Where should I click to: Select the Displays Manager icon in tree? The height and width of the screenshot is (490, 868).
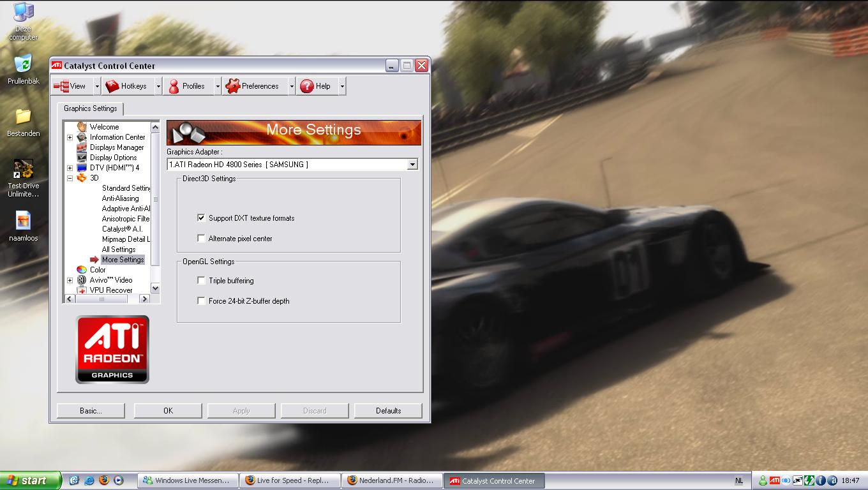click(x=82, y=147)
